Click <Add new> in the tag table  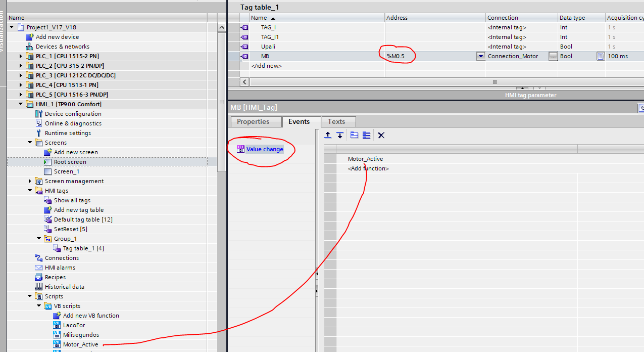[266, 66]
